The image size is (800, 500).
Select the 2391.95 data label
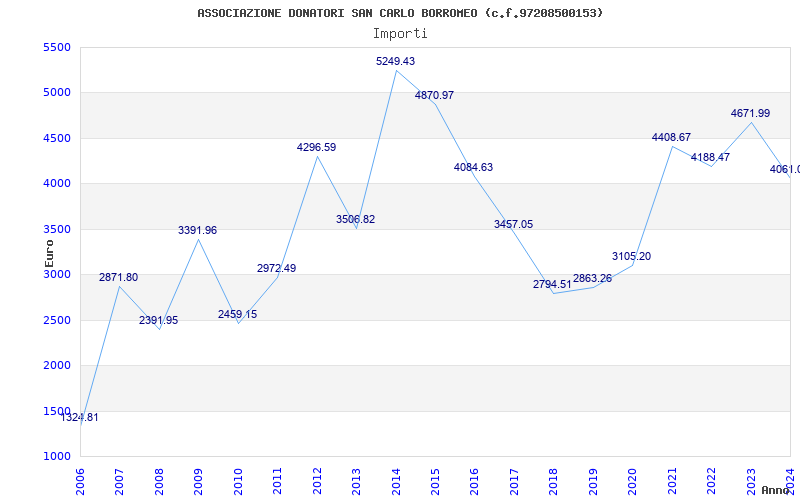tap(159, 320)
